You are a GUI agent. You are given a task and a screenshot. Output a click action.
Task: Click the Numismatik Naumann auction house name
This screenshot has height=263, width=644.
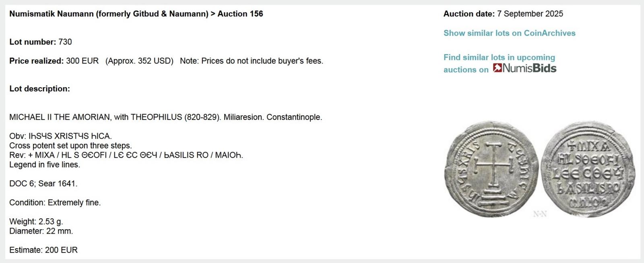[x=109, y=14]
